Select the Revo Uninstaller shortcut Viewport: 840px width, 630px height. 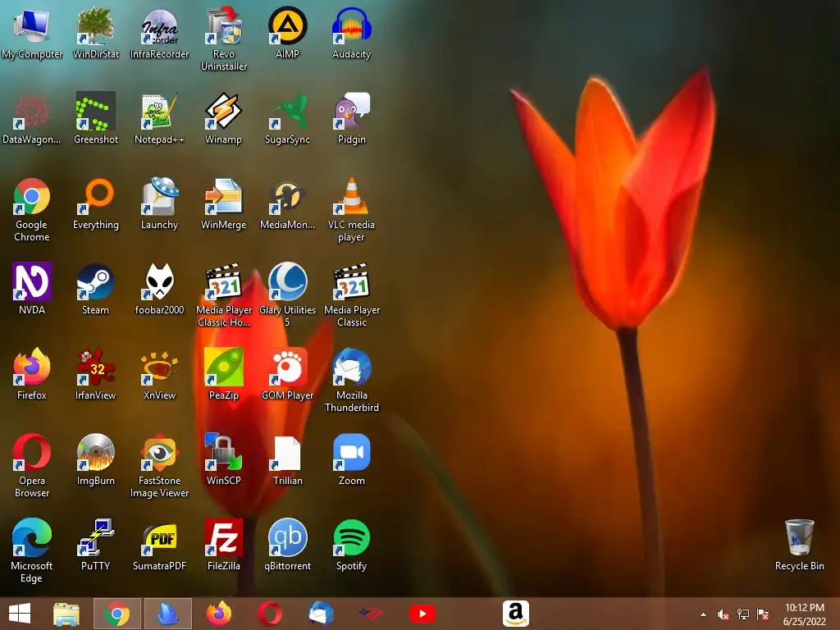pos(224,39)
